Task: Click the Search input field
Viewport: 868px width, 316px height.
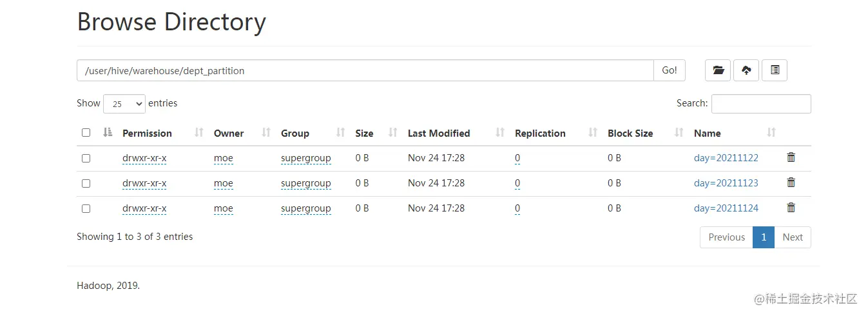Action: [x=760, y=104]
